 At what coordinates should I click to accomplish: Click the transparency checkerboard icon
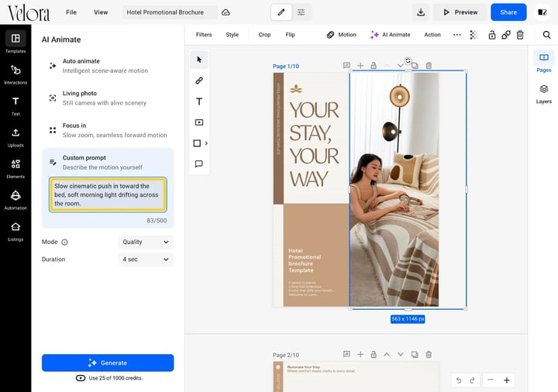pyautogui.click(x=474, y=35)
